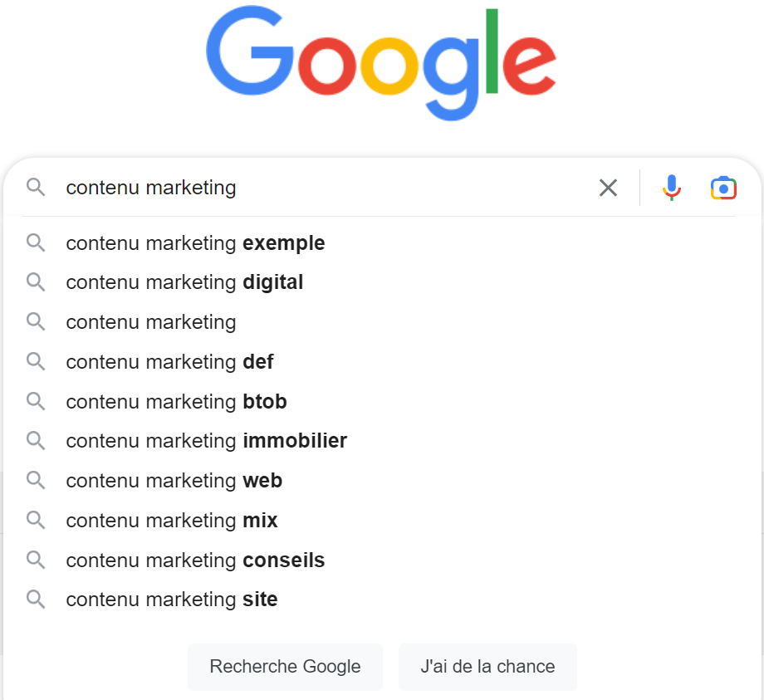Select suggestion 'contenu marketing conseils'
The width and height of the screenshot is (764, 700).
pyautogui.click(x=195, y=560)
